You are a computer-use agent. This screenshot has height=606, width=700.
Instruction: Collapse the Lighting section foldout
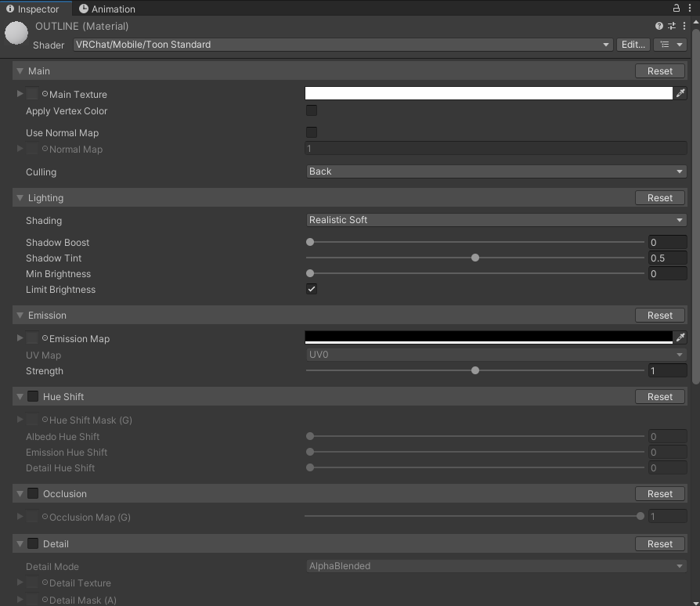click(20, 198)
